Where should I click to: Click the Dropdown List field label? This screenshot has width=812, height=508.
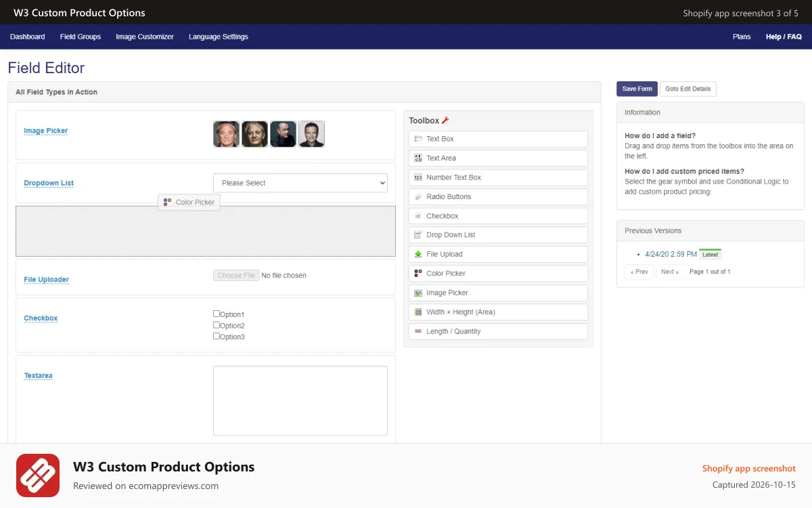click(49, 183)
